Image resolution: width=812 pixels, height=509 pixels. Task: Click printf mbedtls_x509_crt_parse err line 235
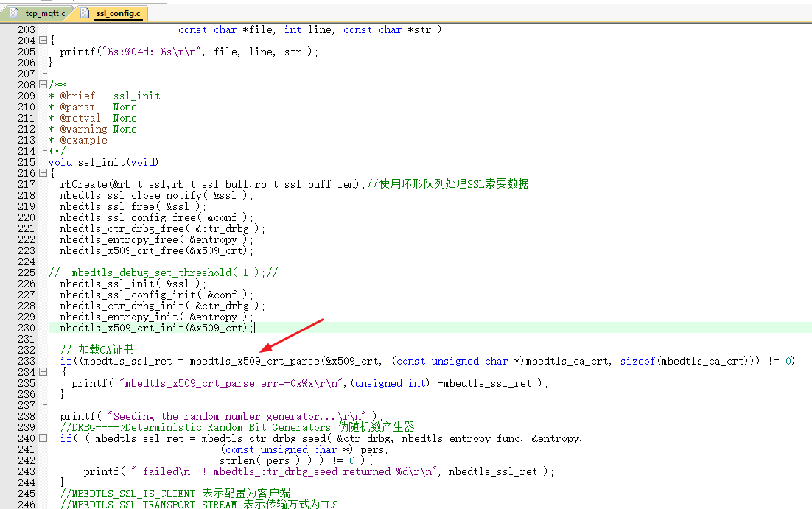tap(309, 383)
